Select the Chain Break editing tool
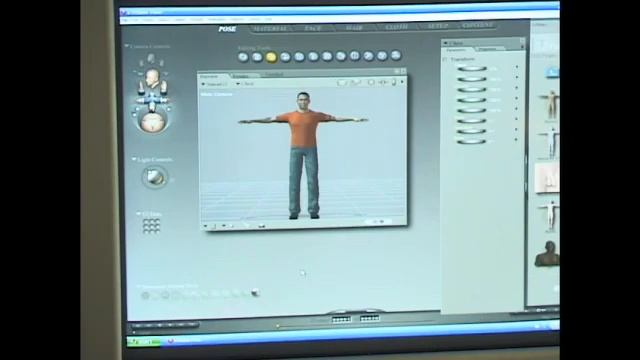This screenshot has width=640, height=360. (x=327, y=57)
